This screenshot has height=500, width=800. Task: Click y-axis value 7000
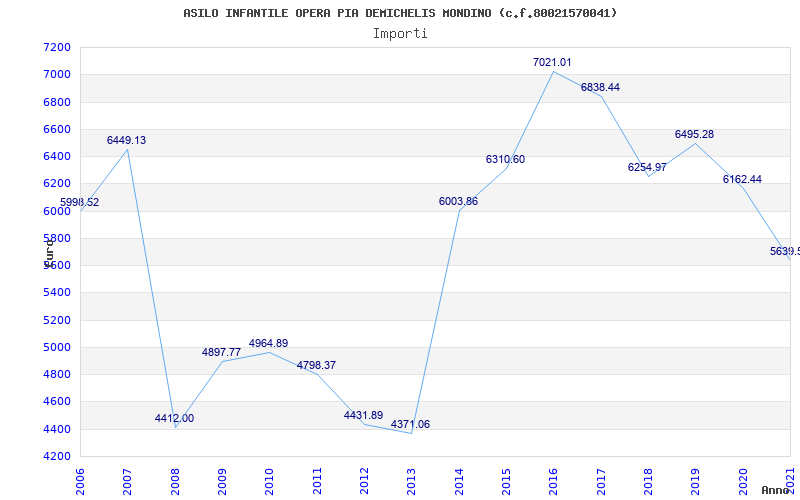(x=58, y=75)
